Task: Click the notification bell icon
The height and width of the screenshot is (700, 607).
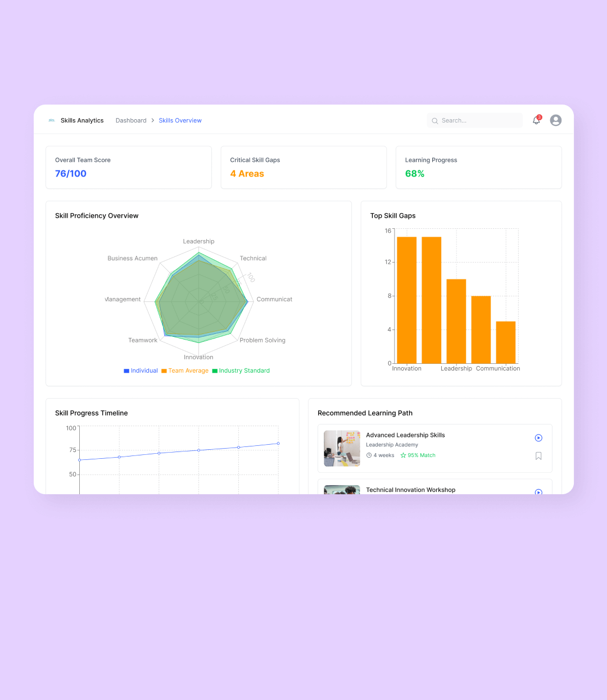Action: pos(536,120)
